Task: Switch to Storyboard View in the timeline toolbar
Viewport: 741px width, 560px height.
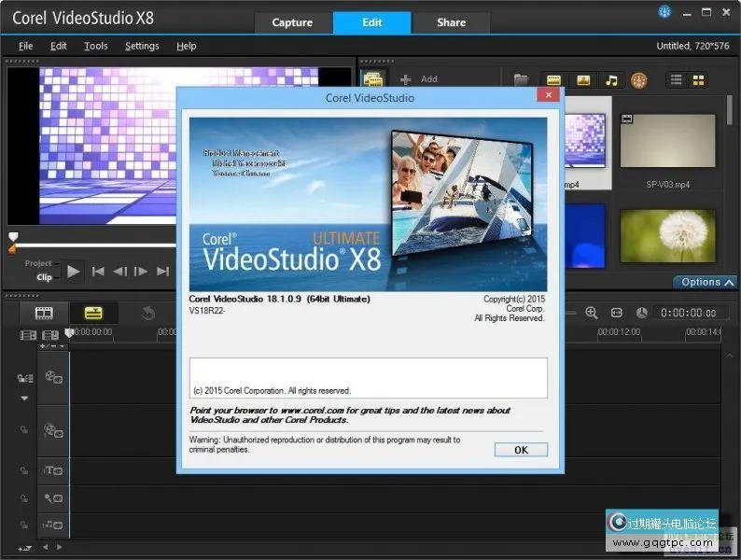Action: 44,313
